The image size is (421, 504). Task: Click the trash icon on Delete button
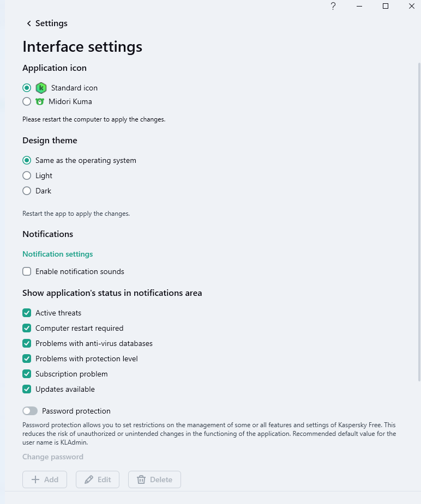(x=141, y=479)
